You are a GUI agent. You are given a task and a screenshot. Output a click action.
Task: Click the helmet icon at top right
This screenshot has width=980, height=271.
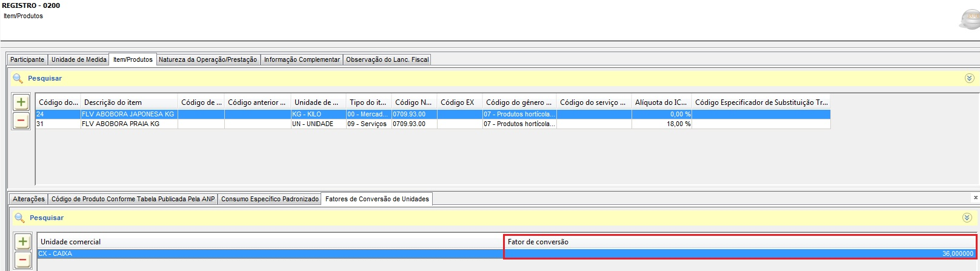pyautogui.click(x=968, y=19)
